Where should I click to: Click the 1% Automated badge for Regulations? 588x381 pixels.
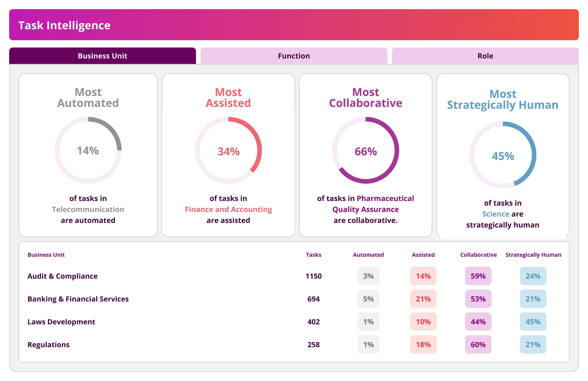(x=368, y=345)
